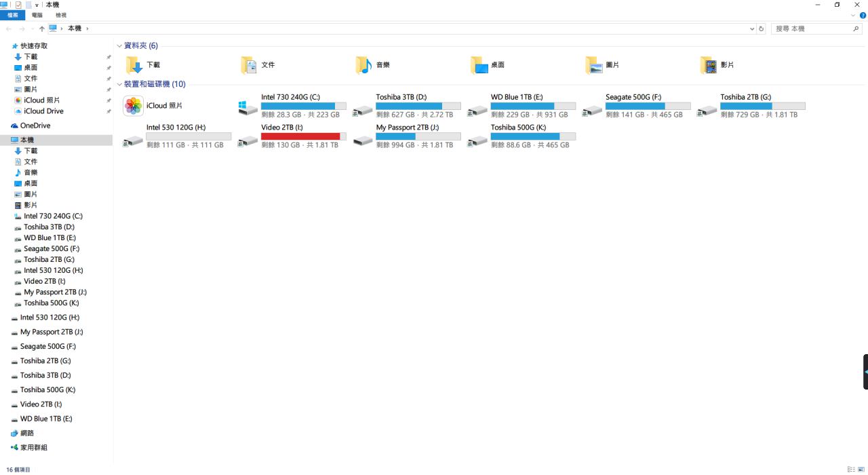Go up one level with the up arrow
The height and width of the screenshot is (475, 868).
click(x=42, y=28)
